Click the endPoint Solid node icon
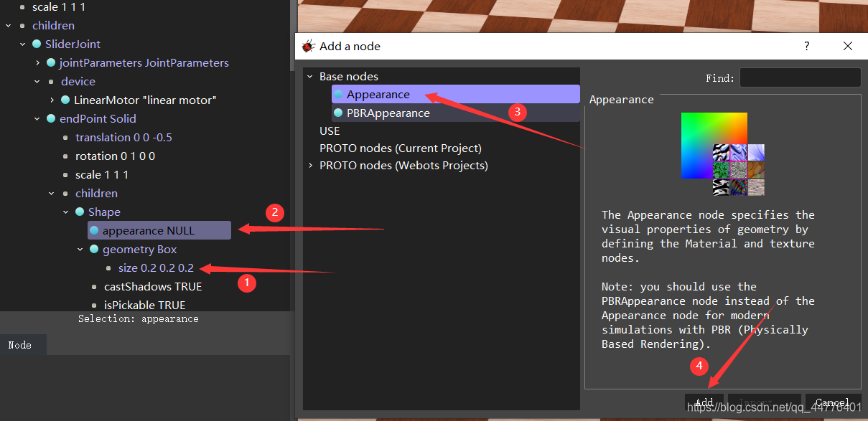868x421 pixels. pos(51,119)
